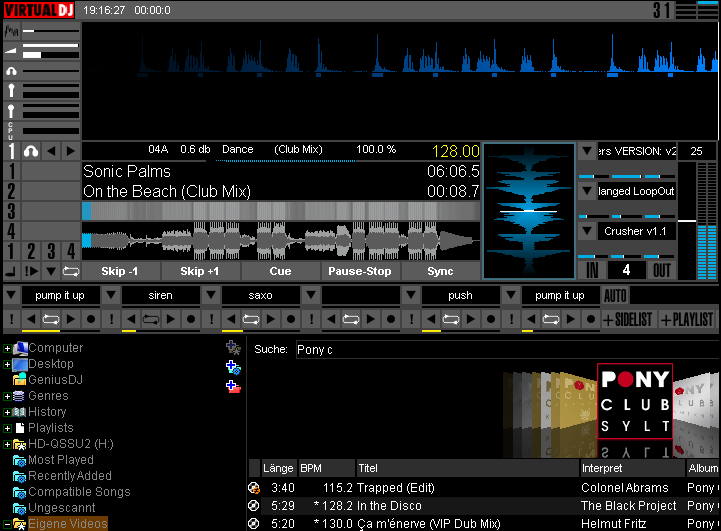Click the add favorite folder icon with red folder
This screenshot has height=531, width=721.
click(233, 386)
